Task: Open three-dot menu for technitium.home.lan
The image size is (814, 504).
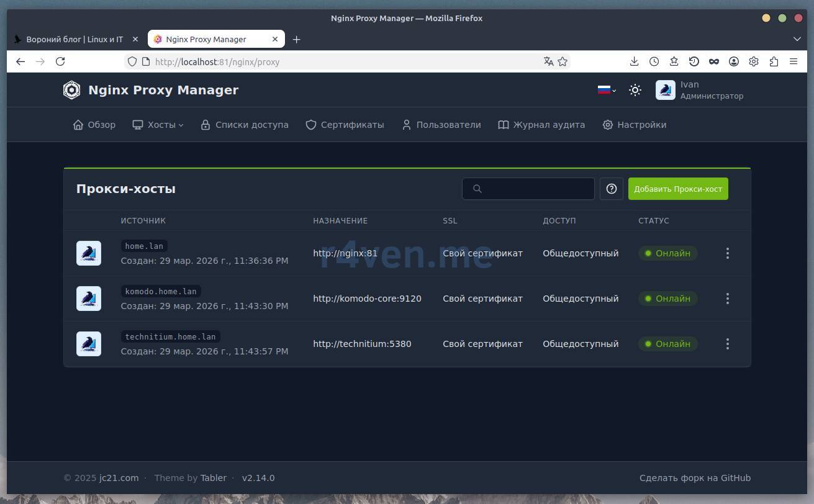Action: click(x=727, y=344)
